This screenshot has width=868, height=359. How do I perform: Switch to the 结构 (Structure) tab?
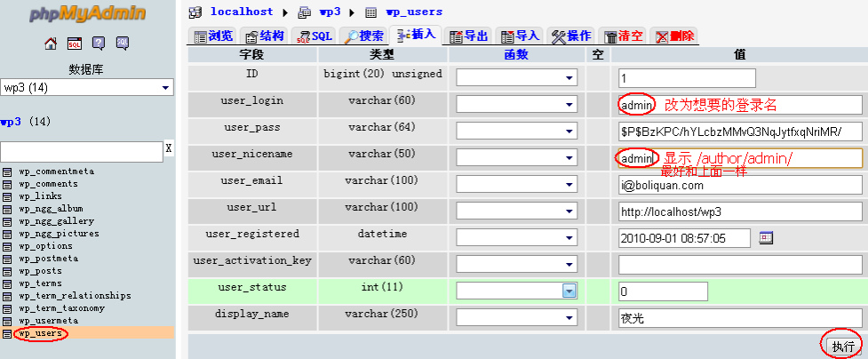coord(265,36)
